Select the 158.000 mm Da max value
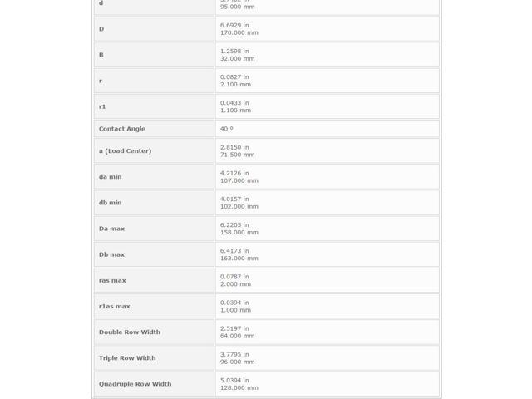532x399 pixels. (239, 233)
